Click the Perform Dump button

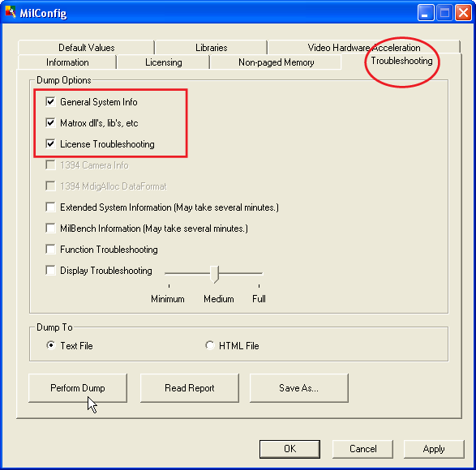(x=78, y=388)
